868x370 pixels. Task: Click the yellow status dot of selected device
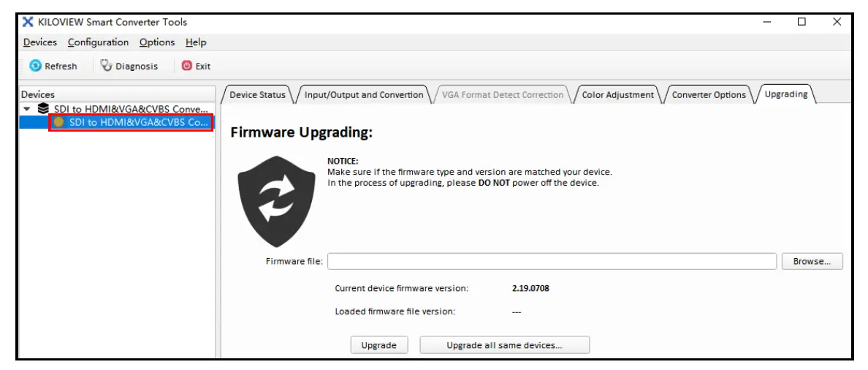(x=58, y=122)
